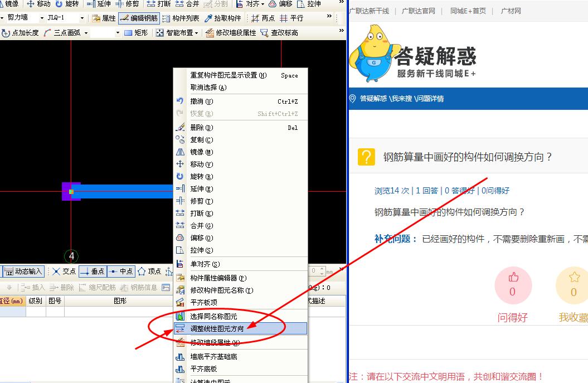Viewport: 588px width, 383px height.
Task: Click 查改标高 (Check elevation) tool
Action: (x=279, y=33)
